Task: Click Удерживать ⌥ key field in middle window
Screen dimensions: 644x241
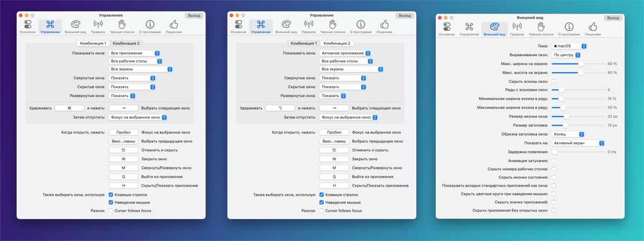Action: pyautogui.click(x=281, y=108)
